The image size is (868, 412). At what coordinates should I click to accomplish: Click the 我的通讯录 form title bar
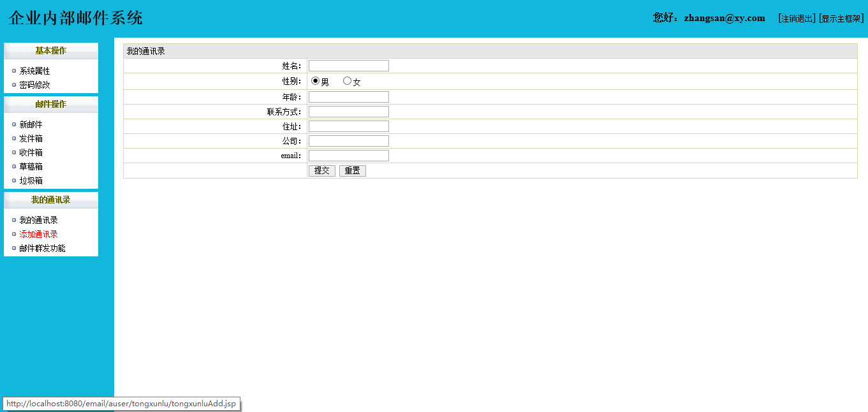pyautogui.click(x=490, y=51)
